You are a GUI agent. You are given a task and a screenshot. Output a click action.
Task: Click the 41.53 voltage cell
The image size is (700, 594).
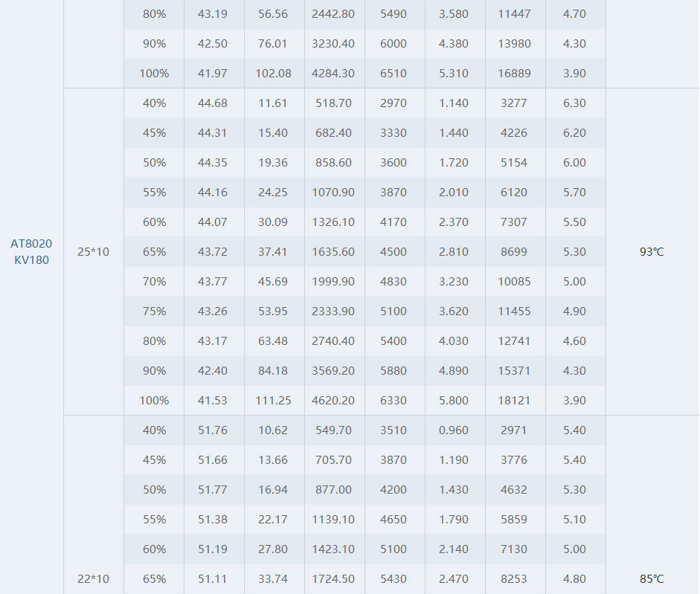(213, 400)
